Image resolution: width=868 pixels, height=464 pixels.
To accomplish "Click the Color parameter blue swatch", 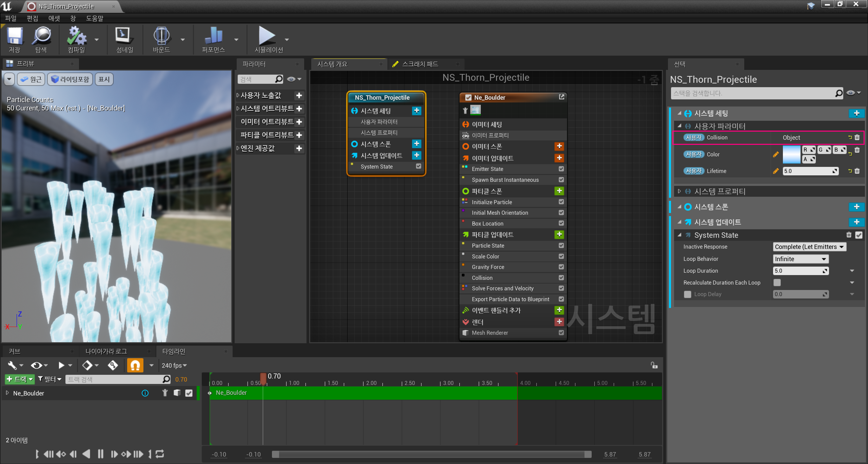I will (x=791, y=154).
